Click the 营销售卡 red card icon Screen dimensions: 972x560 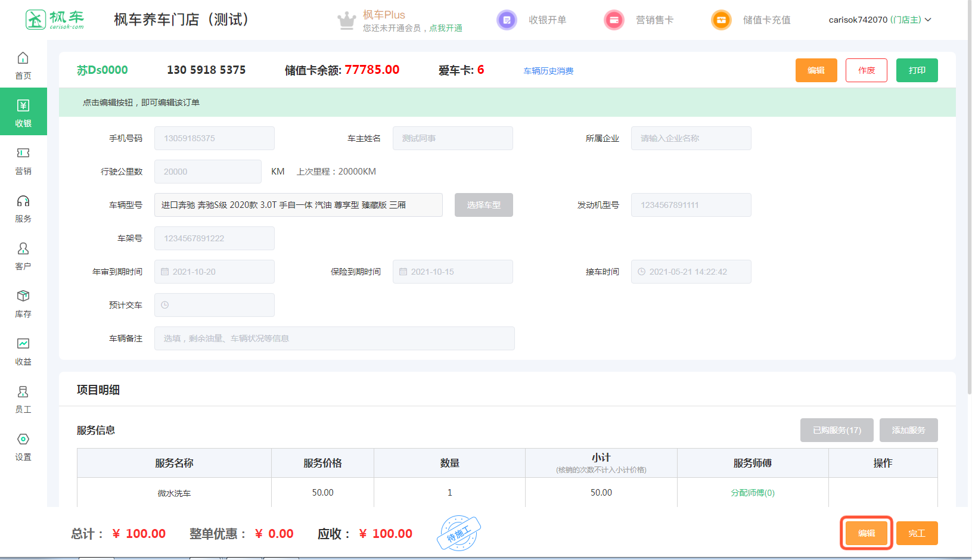coord(614,20)
